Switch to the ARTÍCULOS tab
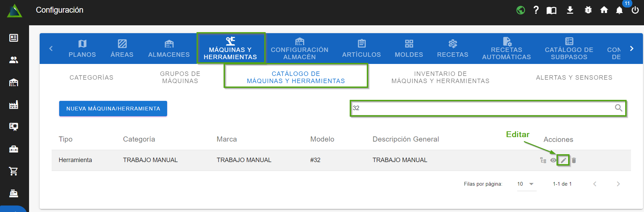 (x=361, y=49)
